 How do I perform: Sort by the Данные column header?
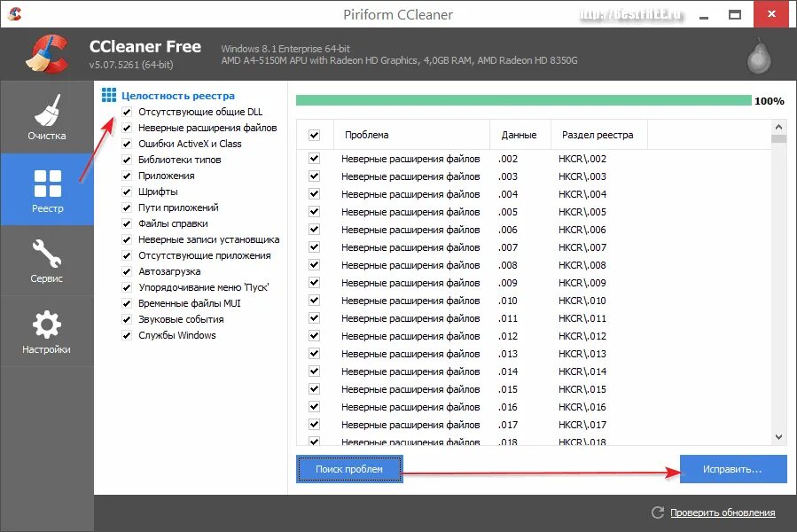coord(520,135)
